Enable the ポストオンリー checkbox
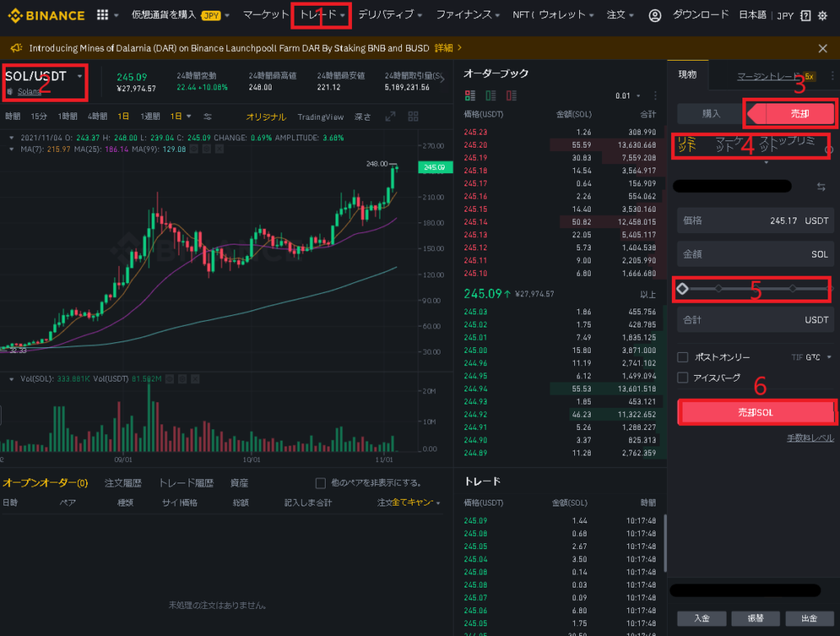840x636 pixels. tap(682, 357)
